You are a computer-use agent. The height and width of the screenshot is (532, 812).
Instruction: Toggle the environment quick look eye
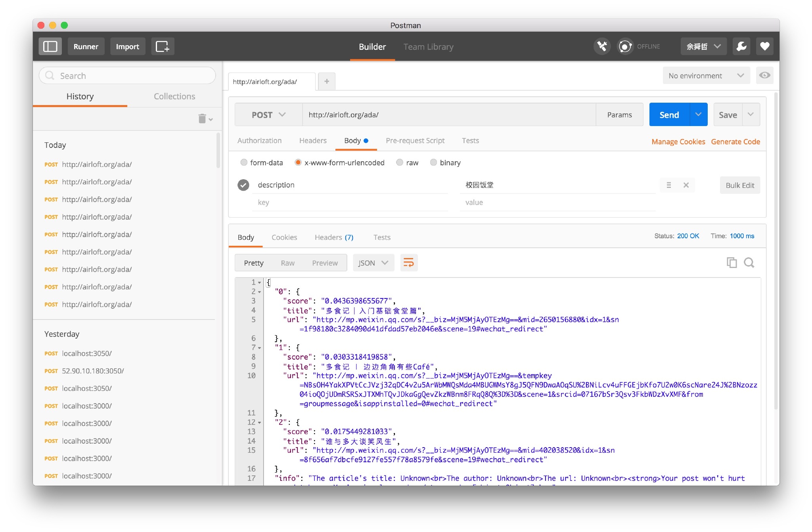(764, 75)
